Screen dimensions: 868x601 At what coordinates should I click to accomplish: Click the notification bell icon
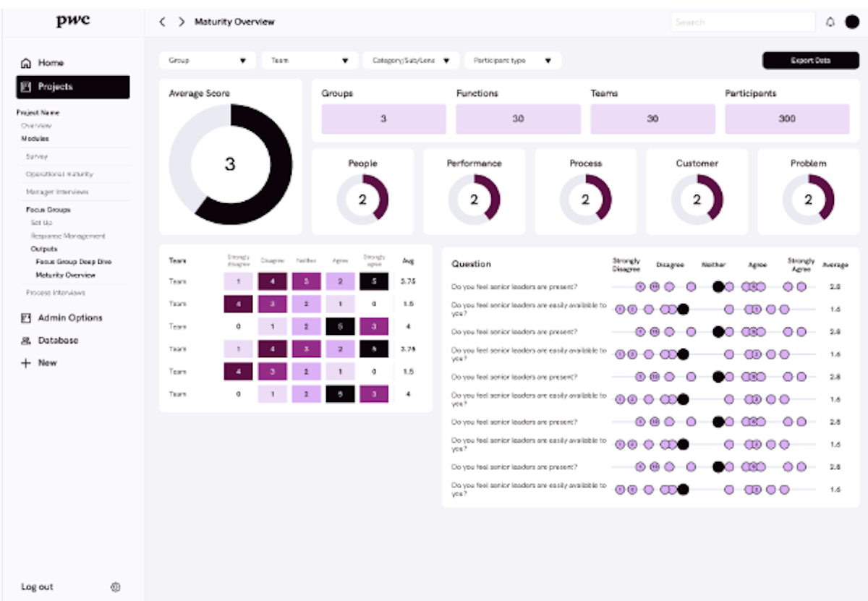click(x=830, y=22)
